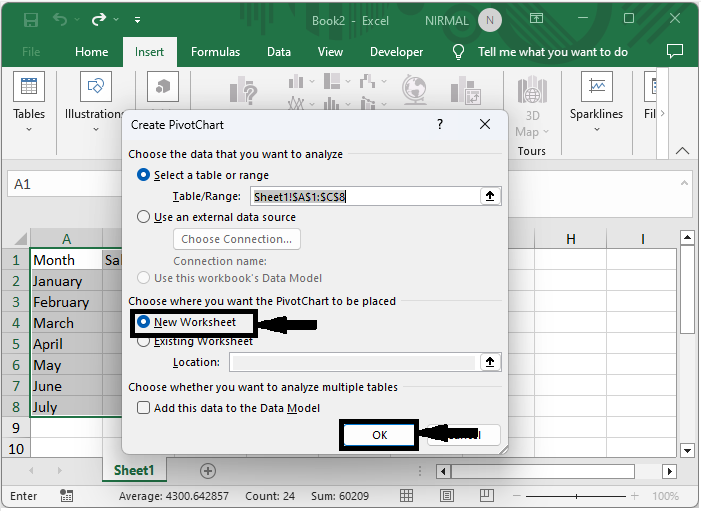Open Customize Quick Access Toolbar dropdown
The image size is (701, 511).
137,20
